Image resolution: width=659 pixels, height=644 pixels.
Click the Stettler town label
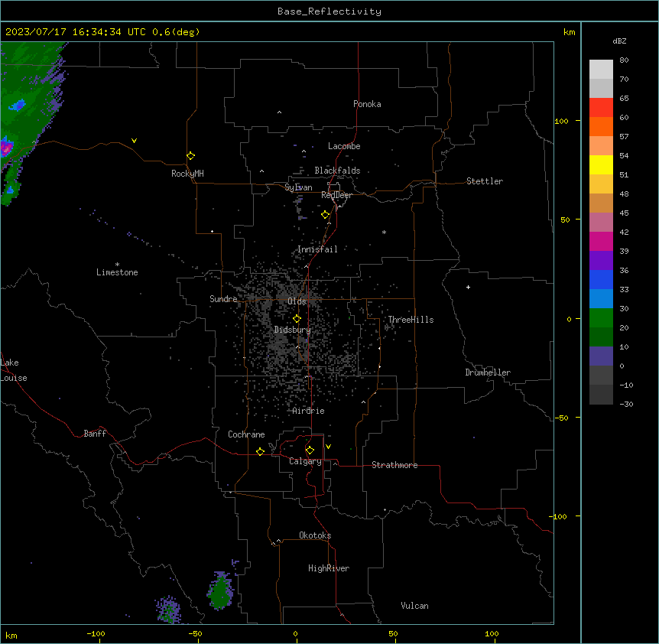click(485, 181)
